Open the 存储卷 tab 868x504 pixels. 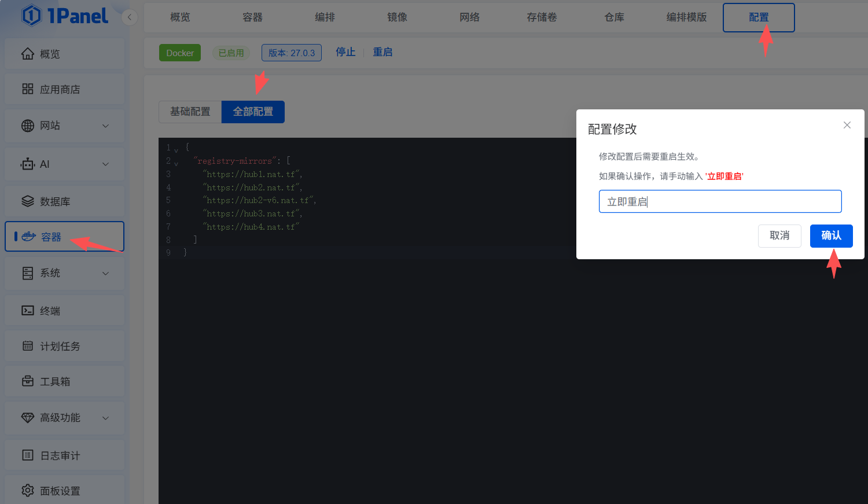point(542,17)
